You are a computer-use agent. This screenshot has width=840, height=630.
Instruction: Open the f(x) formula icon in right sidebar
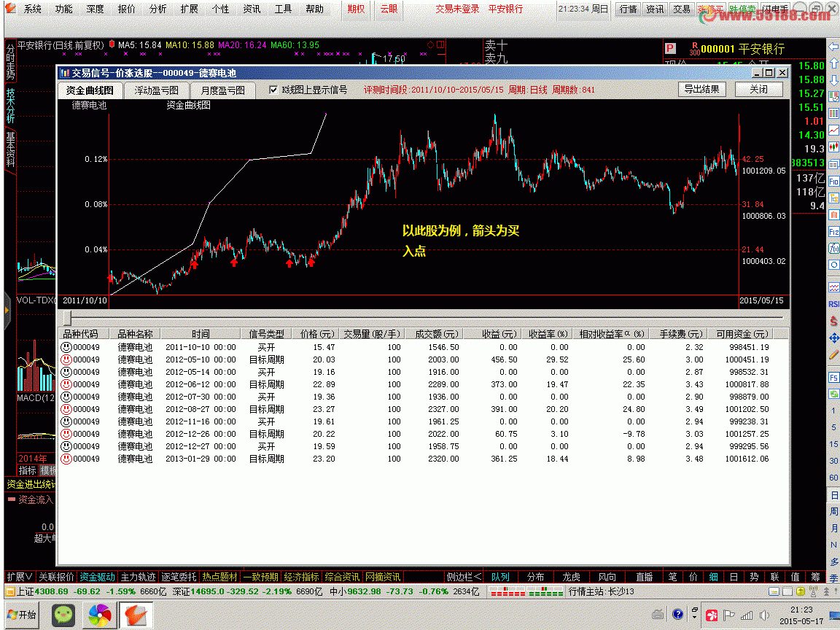pyautogui.click(x=833, y=248)
